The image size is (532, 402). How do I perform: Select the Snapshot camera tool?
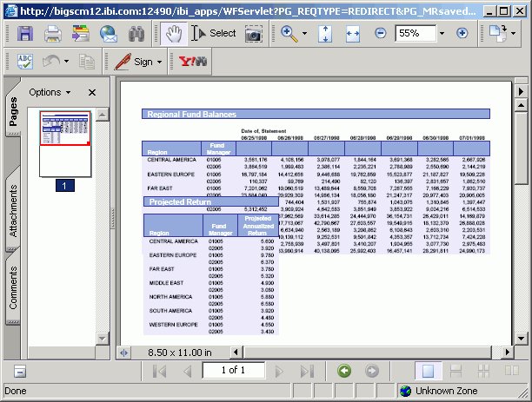[x=253, y=33]
